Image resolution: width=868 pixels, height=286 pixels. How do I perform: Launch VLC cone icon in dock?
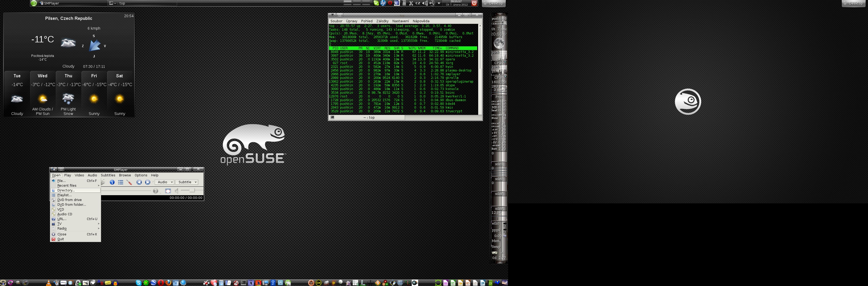coord(48,283)
